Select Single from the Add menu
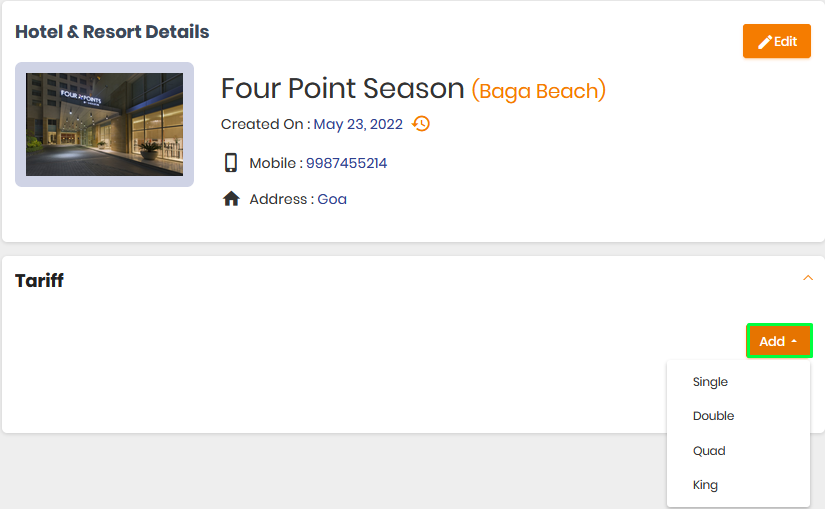The width and height of the screenshot is (825, 509). pos(710,382)
